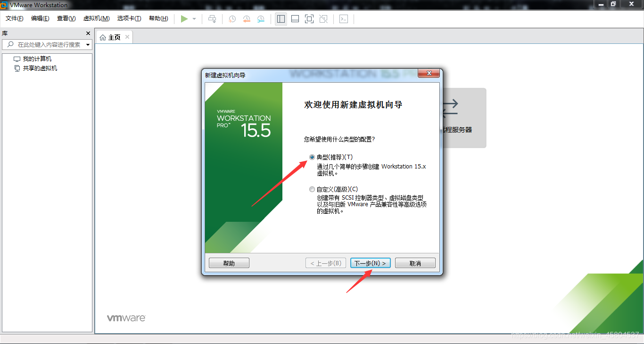This screenshot has width=644, height=344.
Task: Click Send Ctrl+Alt+Del toolbar icon
Action: point(212,19)
